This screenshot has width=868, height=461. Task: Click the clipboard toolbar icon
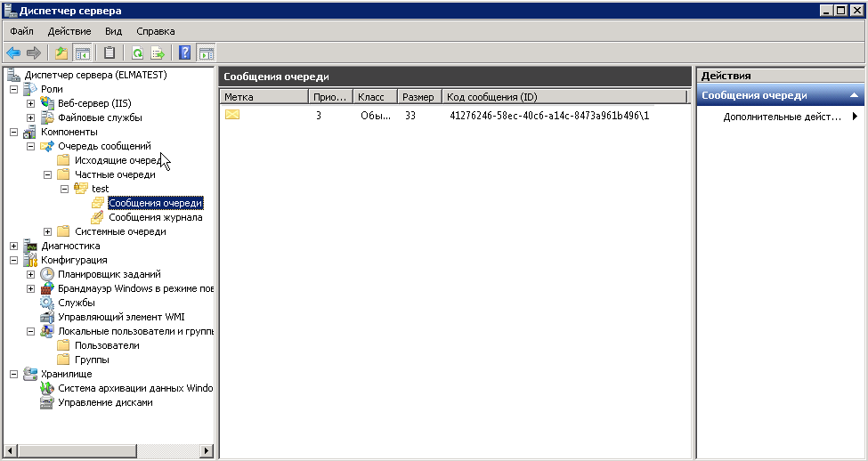point(110,53)
